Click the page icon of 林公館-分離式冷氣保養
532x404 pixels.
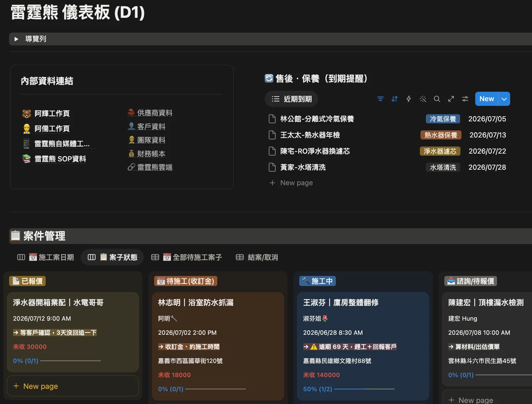pyautogui.click(x=272, y=119)
